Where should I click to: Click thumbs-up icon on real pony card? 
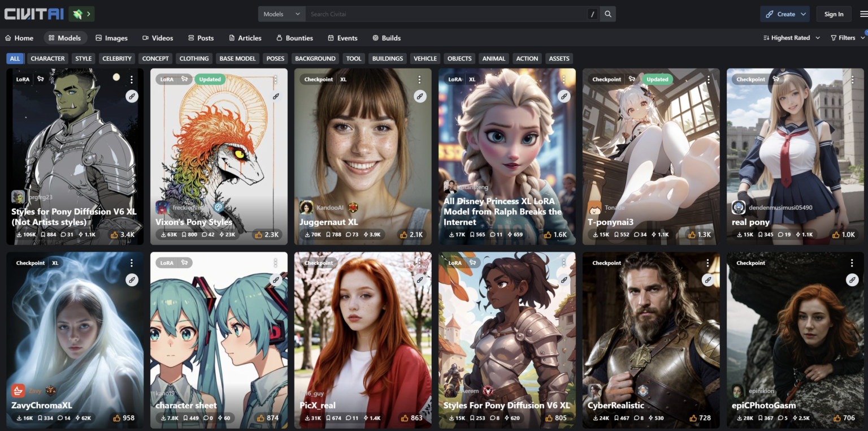pyautogui.click(x=835, y=235)
